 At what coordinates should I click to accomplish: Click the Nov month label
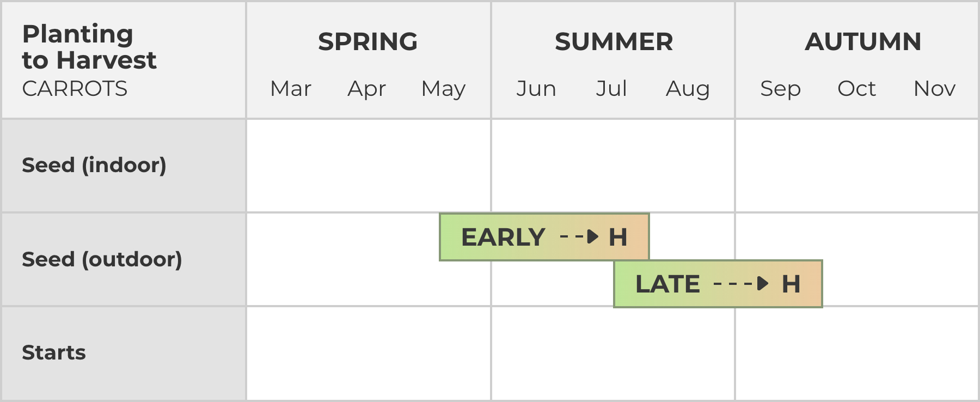point(934,89)
